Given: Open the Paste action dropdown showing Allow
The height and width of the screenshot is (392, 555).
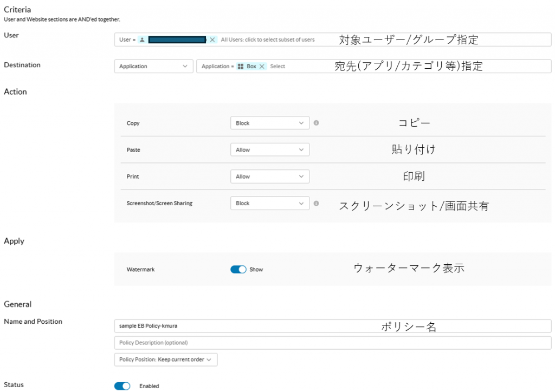Looking at the screenshot, I should click(x=269, y=149).
